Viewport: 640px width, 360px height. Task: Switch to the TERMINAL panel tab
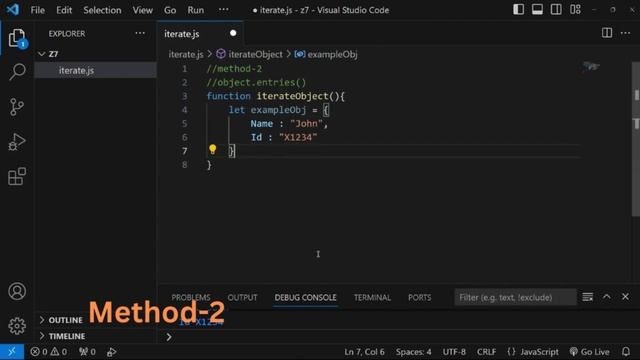[372, 298]
